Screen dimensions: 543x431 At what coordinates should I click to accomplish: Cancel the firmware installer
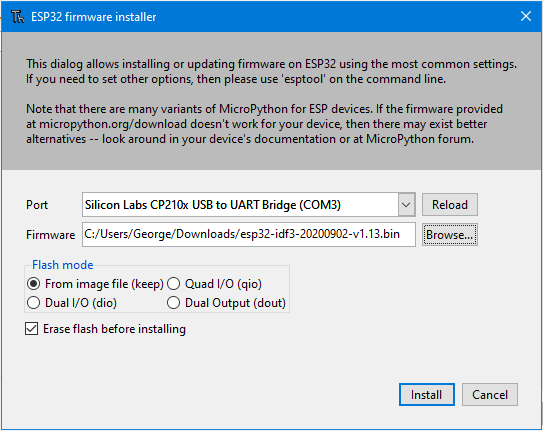click(490, 394)
